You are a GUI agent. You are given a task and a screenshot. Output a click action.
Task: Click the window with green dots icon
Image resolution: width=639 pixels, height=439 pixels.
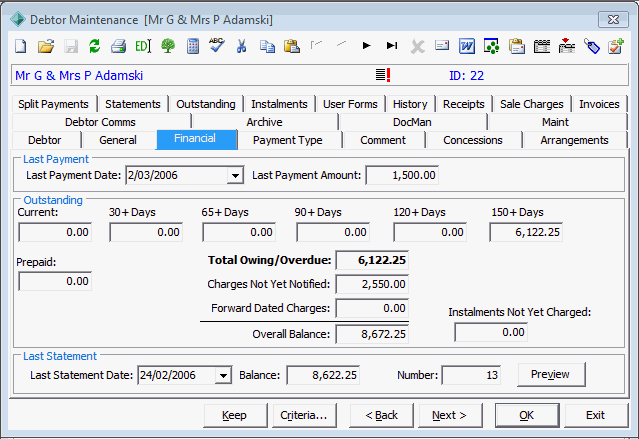(491, 46)
